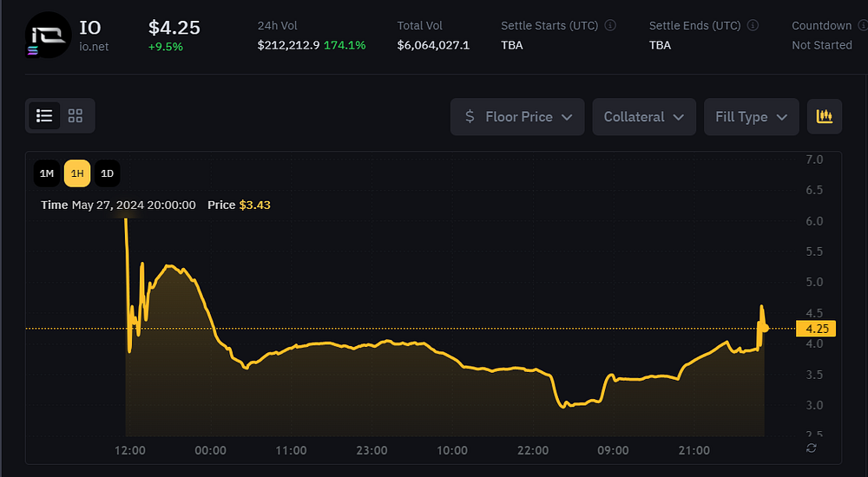Click the dollar sign in Floor Price

[x=470, y=116]
